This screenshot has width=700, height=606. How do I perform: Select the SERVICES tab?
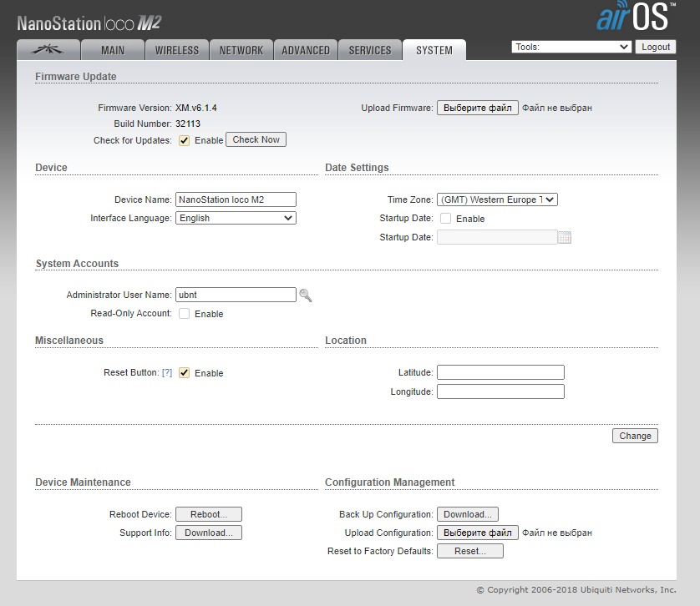[x=370, y=50]
